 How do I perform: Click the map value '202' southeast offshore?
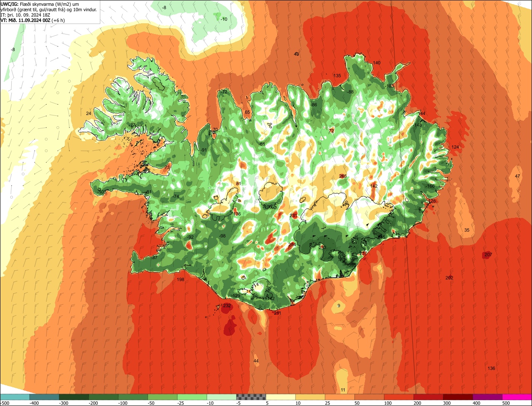point(449,278)
